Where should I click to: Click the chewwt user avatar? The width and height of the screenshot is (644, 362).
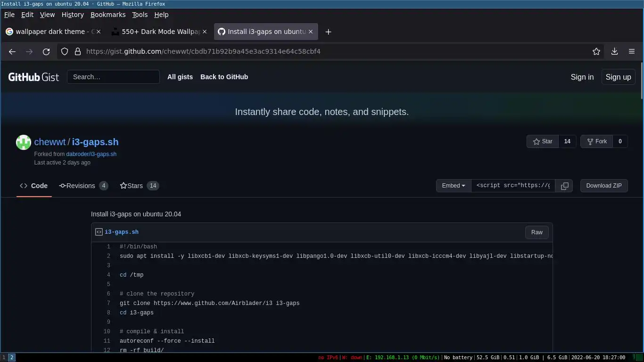pyautogui.click(x=24, y=142)
